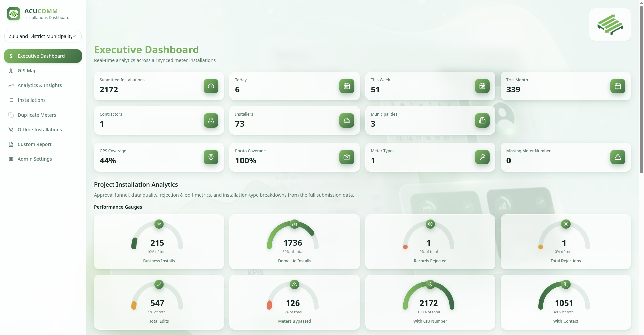Click the map pin icon on GPS Coverage card
This screenshot has height=335, width=644.
tap(211, 157)
